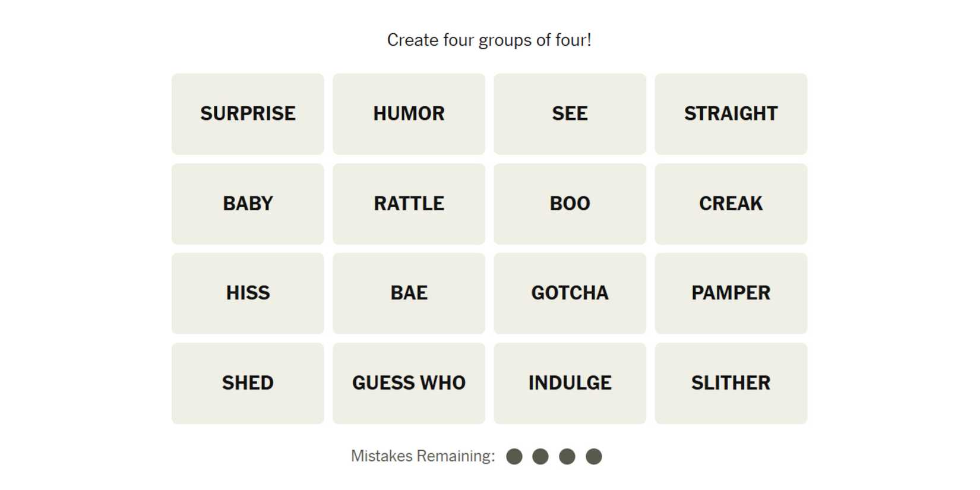980x490 pixels.
Task: Tap the SEE word tile
Action: [x=570, y=113]
